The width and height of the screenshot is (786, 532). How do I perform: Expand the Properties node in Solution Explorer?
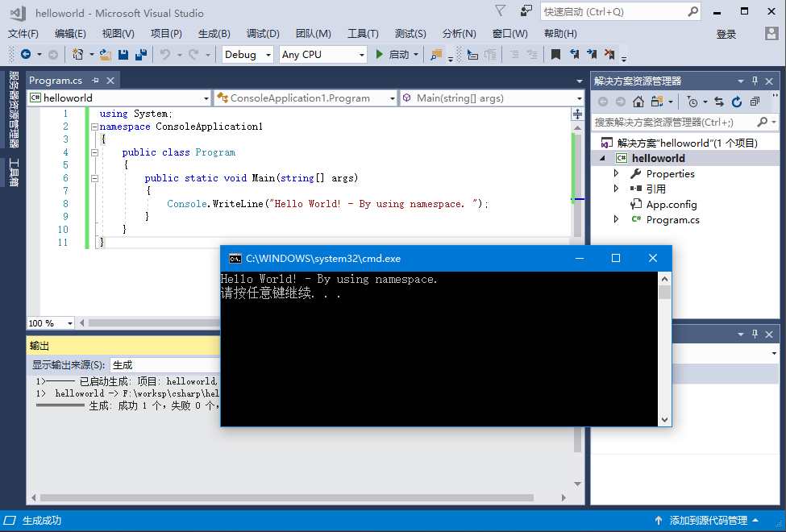point(617,173)
